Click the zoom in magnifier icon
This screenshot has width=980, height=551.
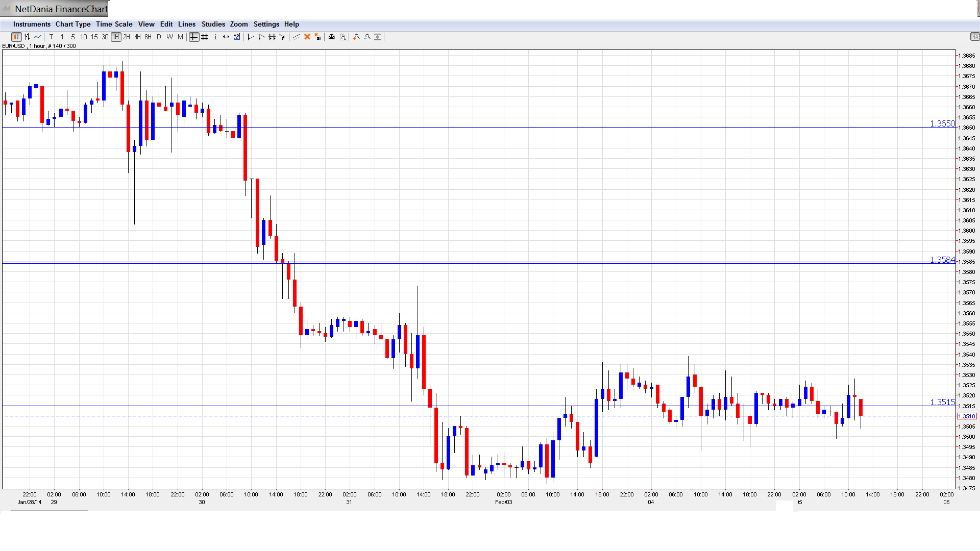click(x=357, y=37)
